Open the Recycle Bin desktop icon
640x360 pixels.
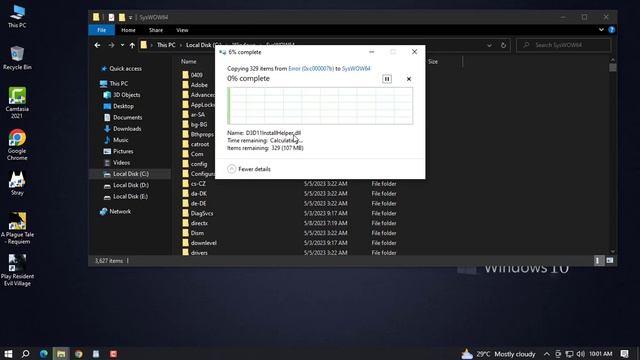click(17, 58)
